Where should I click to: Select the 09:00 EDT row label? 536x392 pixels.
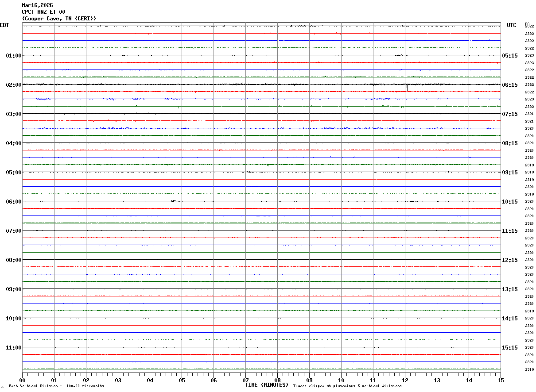(x=14, y=289)
